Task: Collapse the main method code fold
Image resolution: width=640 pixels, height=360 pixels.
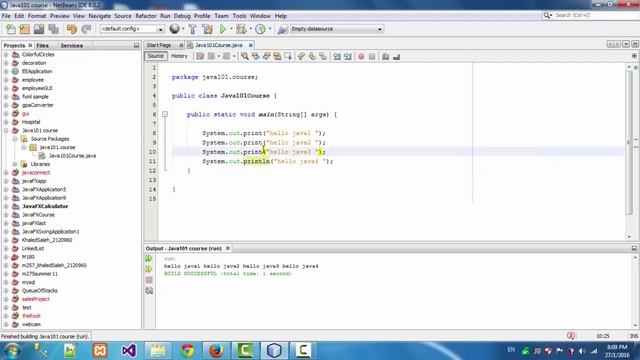Action: tap(165, 114)
